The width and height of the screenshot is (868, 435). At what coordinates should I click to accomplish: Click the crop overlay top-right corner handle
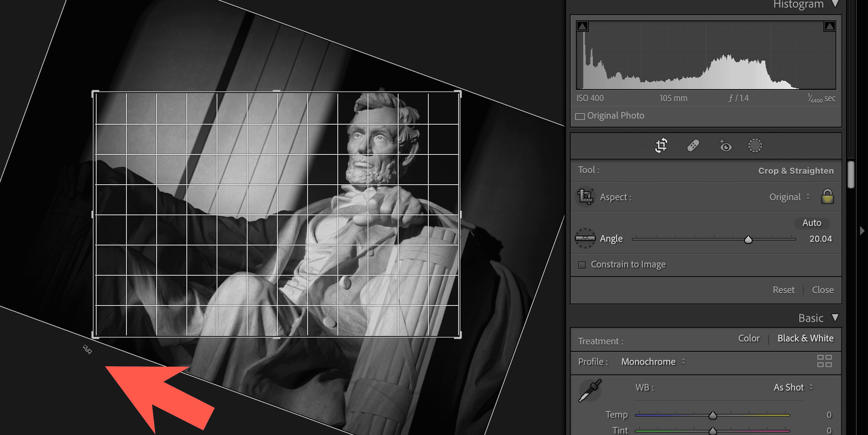pos(458,93)
